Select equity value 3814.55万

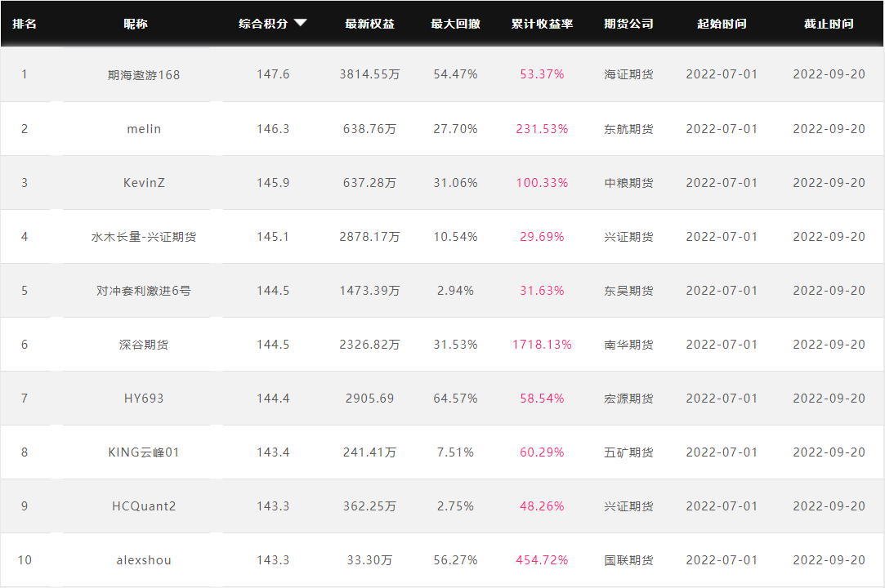369,74
